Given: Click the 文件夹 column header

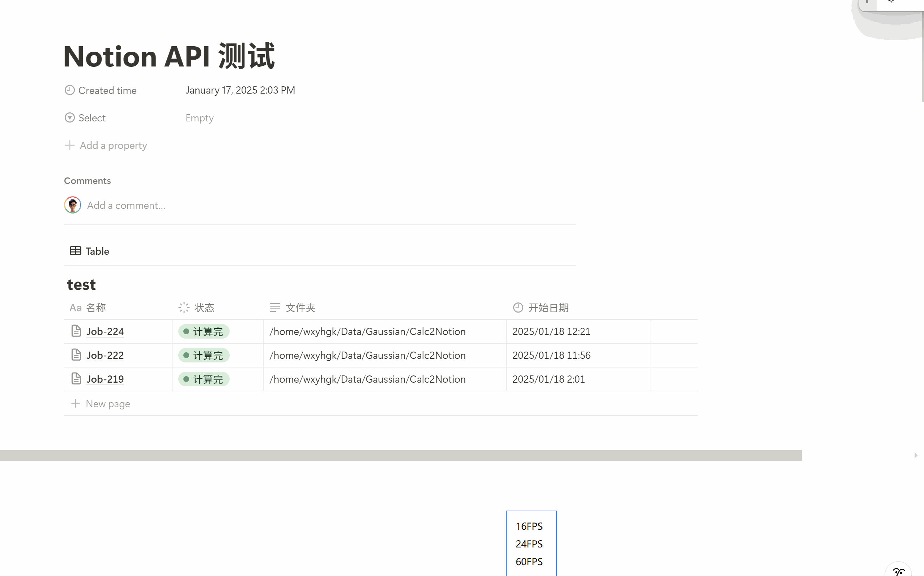Looking at the screenshot, I should coord(385,308).
